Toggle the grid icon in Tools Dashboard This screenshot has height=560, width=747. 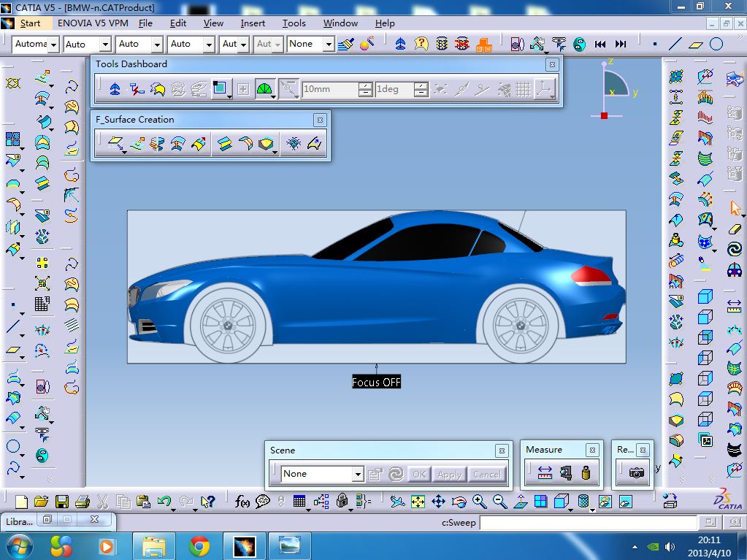[x=523, y=88]
